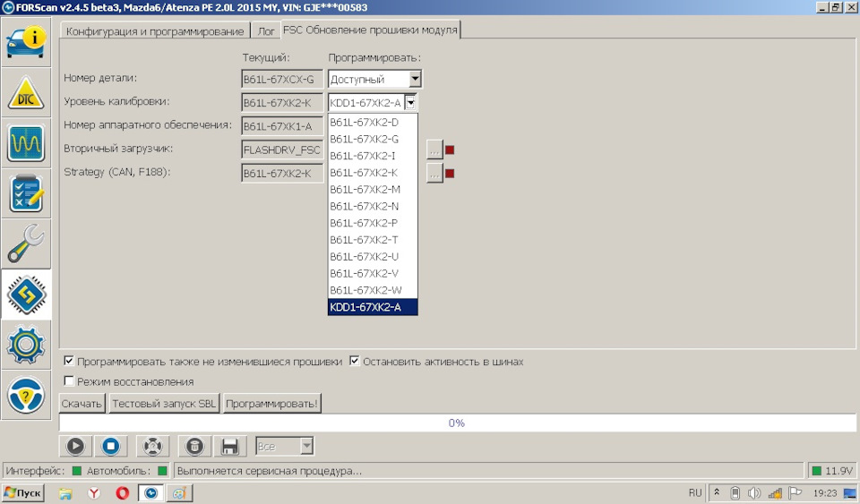Click red status indicator beside Strategy row
Viewport: 860px width, 504px height.
click(450, 173)
